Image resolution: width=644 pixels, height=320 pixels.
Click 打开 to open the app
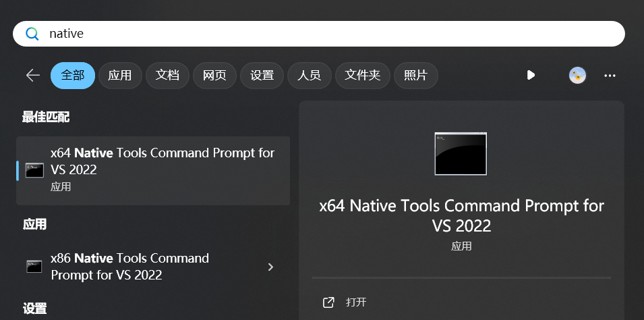pos(356,302)
